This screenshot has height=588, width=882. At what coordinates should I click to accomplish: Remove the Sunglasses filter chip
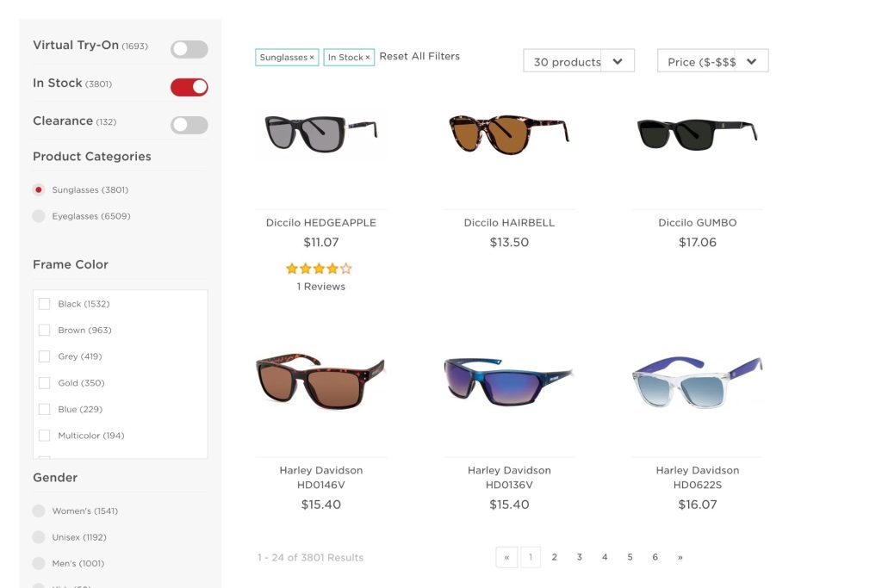click(311, 56)
